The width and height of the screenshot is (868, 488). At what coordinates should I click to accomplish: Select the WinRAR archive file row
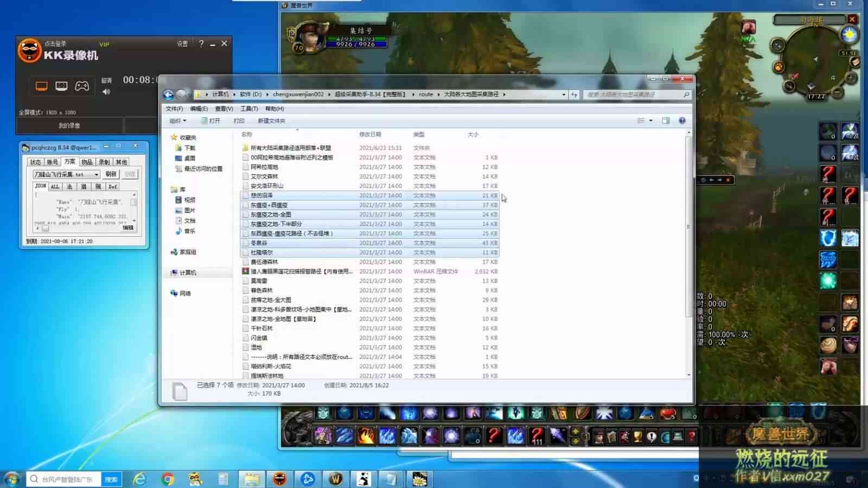pos(369,271)
